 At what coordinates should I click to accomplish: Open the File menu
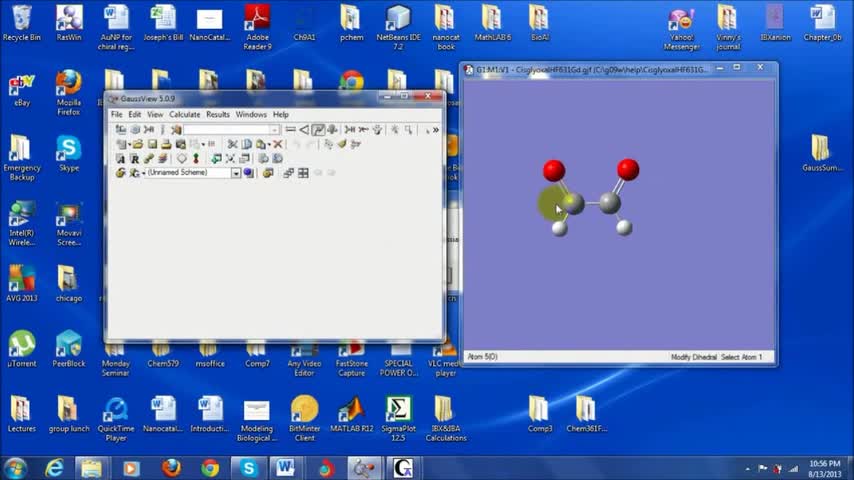click(117, 114)
